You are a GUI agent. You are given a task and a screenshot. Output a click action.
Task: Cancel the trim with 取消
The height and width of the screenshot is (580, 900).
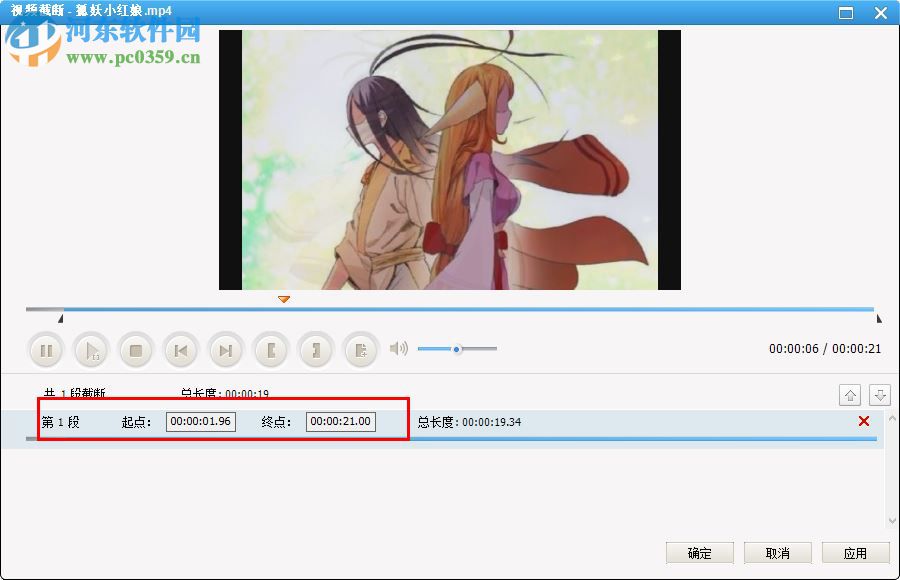pyautogui.click(x=778, y=552)
